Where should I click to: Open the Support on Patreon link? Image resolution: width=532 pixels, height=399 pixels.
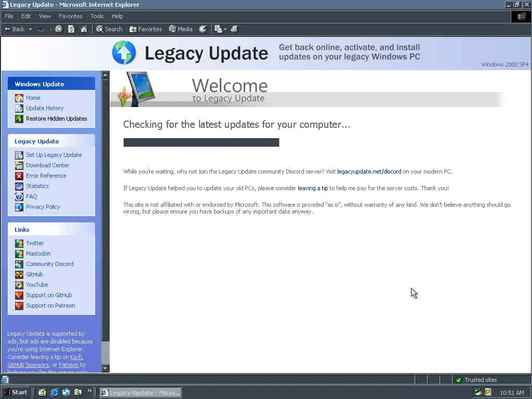pos(50,305)
